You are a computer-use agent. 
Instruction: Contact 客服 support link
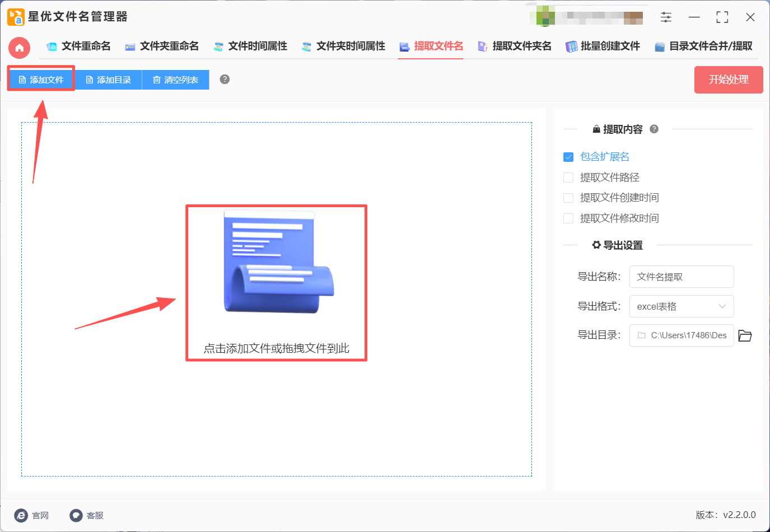coord(87,515)
